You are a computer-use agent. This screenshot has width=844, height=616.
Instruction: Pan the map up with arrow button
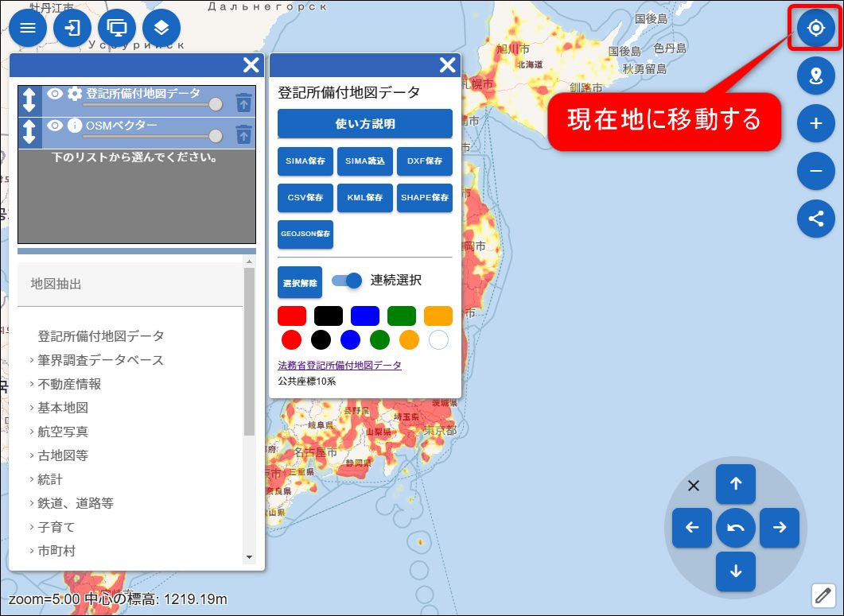(736, 483)
